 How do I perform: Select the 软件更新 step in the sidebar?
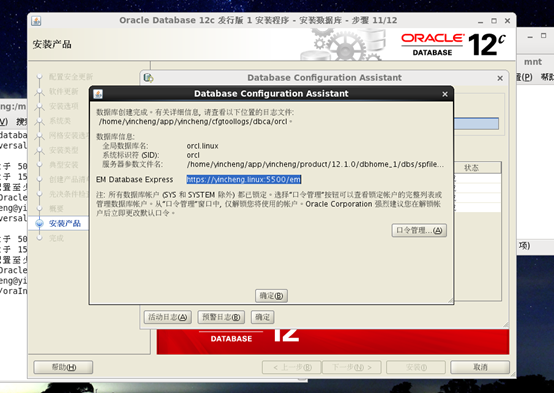pos(64,92)
